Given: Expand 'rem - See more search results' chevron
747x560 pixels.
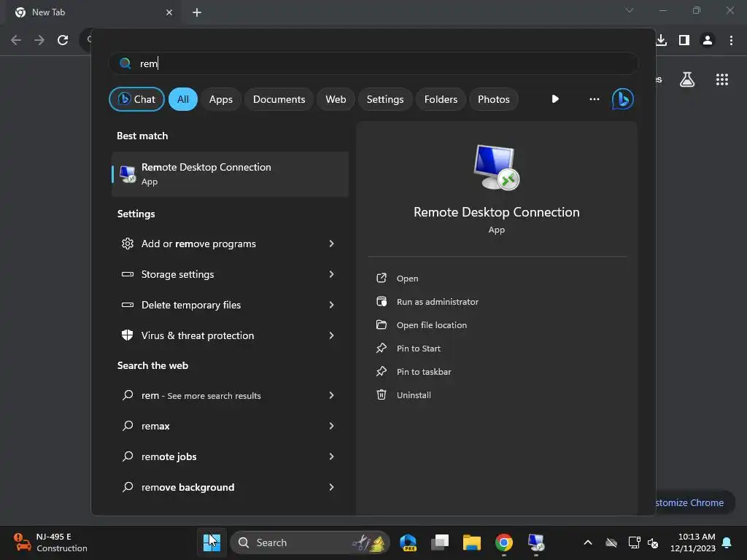Looking at the screenshot, I should (x=332, y=395).
